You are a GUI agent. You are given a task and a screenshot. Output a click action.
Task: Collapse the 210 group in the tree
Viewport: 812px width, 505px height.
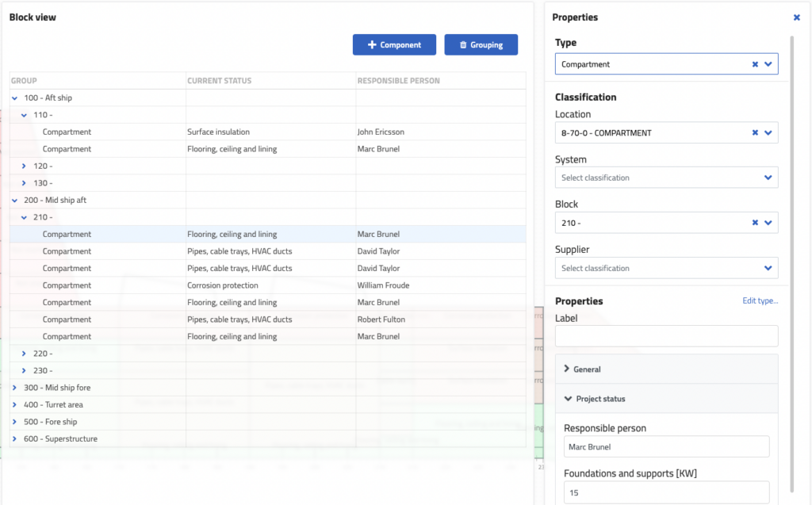click(x=23, y=216)
